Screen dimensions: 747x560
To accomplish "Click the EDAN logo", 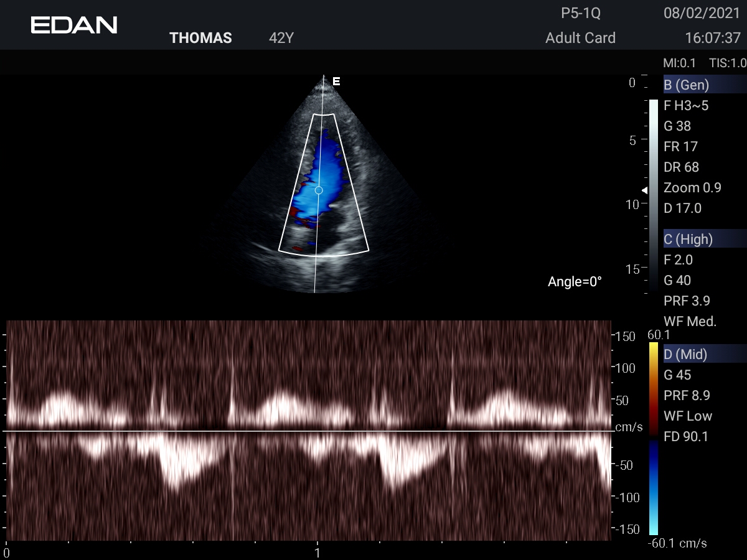I will pos(74,25).
